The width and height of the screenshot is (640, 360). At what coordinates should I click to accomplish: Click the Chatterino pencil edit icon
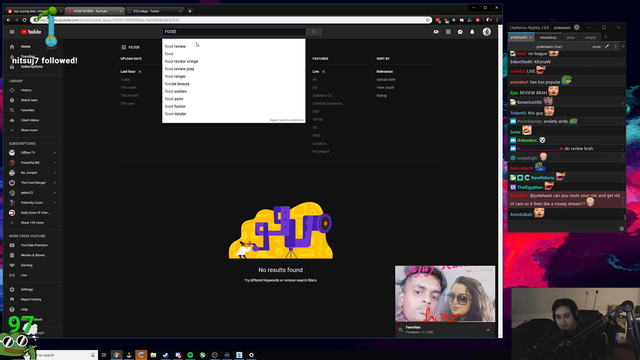[x=607, y=47]
